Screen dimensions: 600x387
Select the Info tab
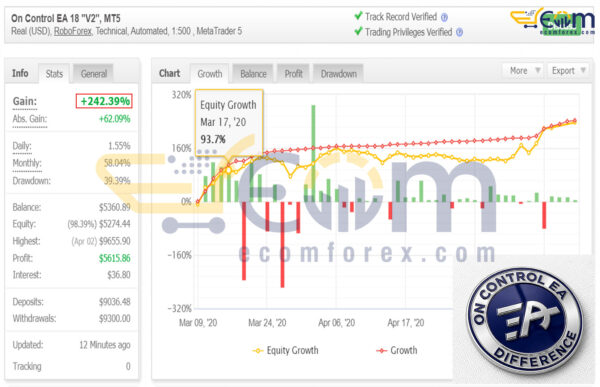point(20,73)
